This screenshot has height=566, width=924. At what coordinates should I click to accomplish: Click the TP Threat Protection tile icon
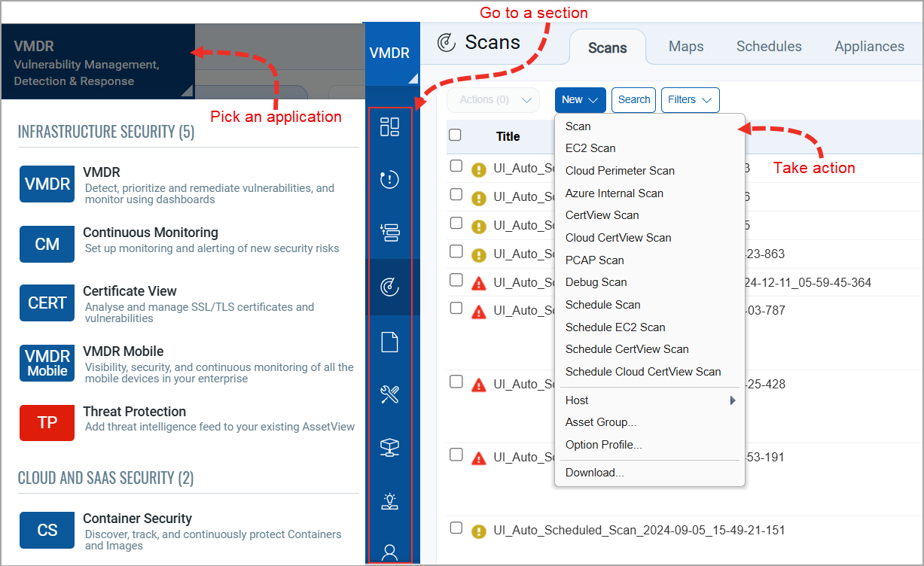(x=47, y=422)
